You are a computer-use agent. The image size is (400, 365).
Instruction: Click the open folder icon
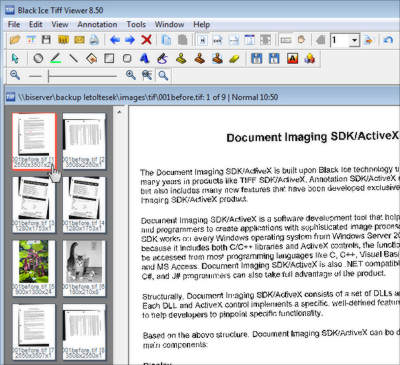tap(15, 40)
